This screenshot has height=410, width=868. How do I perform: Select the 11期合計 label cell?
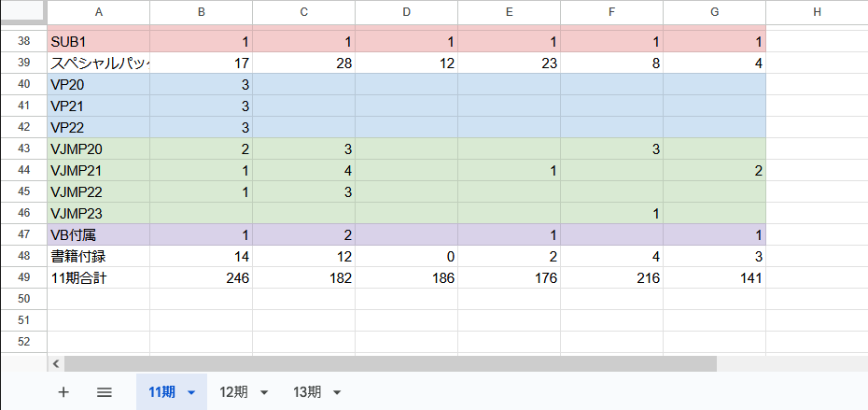tap(98, 277)
